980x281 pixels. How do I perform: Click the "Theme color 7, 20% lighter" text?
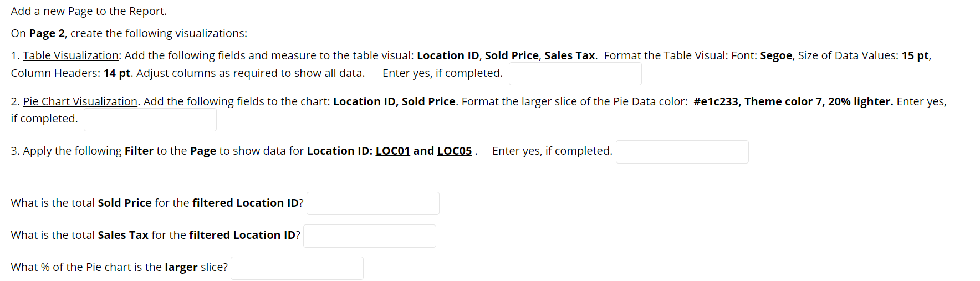(x=818, y=101)
